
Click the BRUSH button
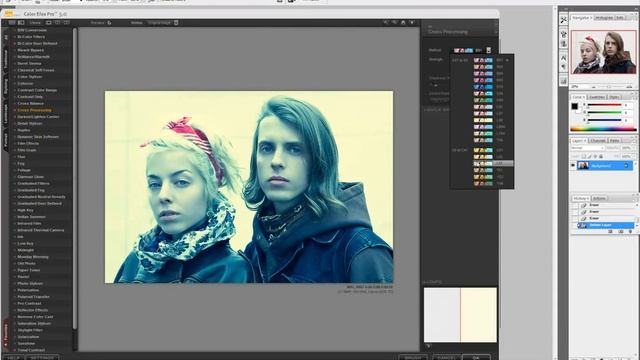pyautogui.click(x=413, y=358)
